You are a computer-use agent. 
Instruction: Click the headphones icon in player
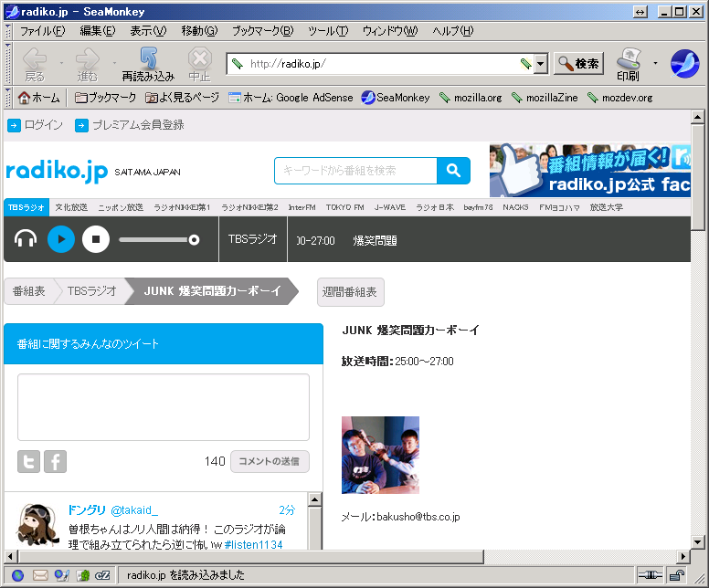click(x=26, y=239)
